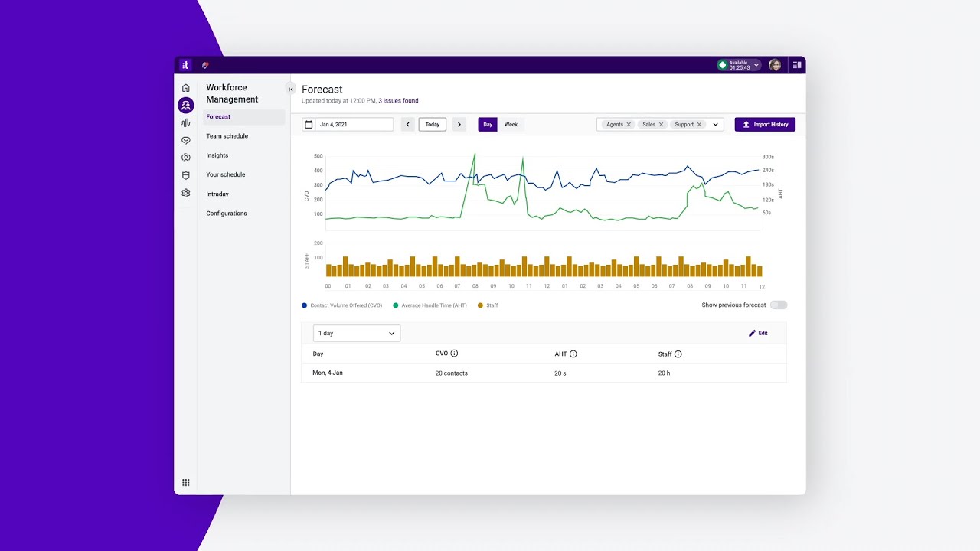Screen dimensions: 980x551
Task: Open the shield icon in the sidebar
Action: [x=185, y=175]
